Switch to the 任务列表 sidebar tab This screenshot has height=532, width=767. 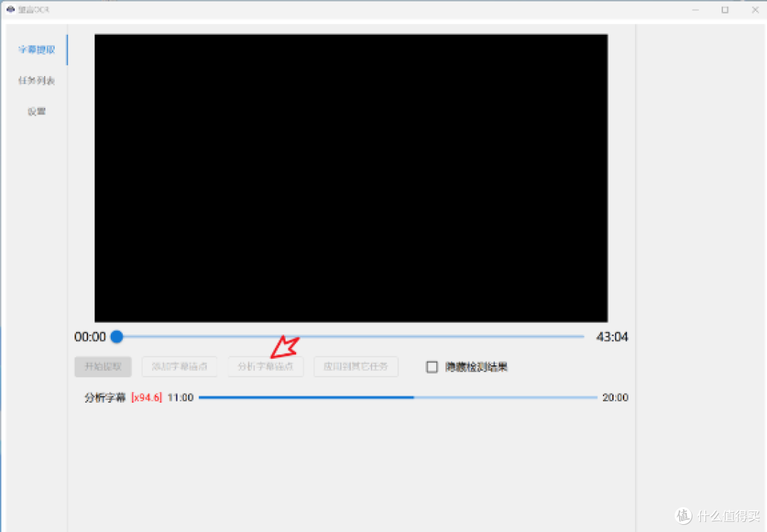(37, 81)
